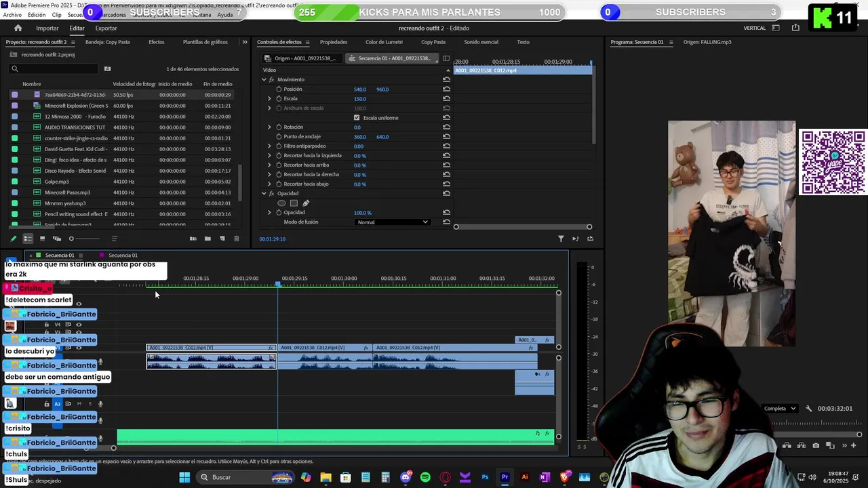Go to the Home screen icon
The width and height of the screenshot is (868, 488).
click(18, 28)
